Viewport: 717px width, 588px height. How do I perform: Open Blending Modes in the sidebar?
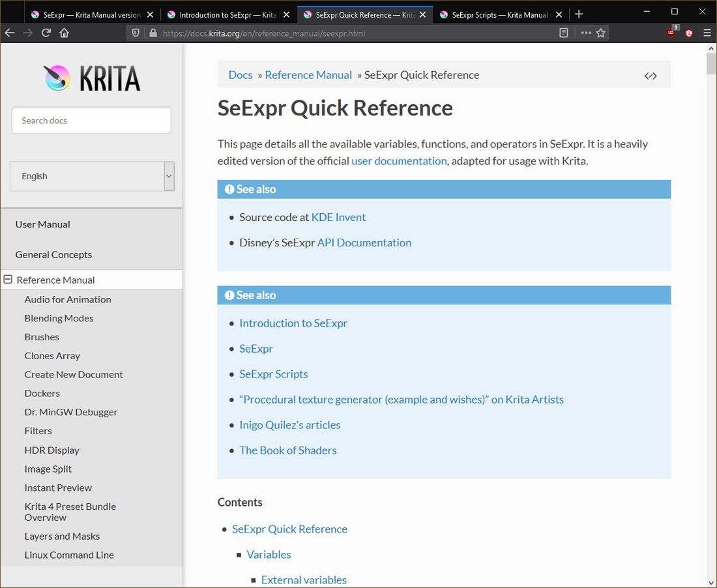pos(59,318)
